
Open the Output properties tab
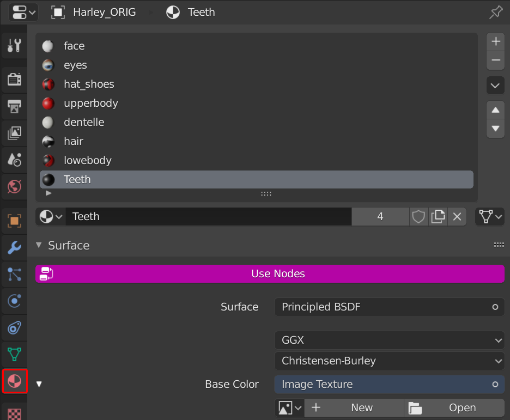point(15,106)
